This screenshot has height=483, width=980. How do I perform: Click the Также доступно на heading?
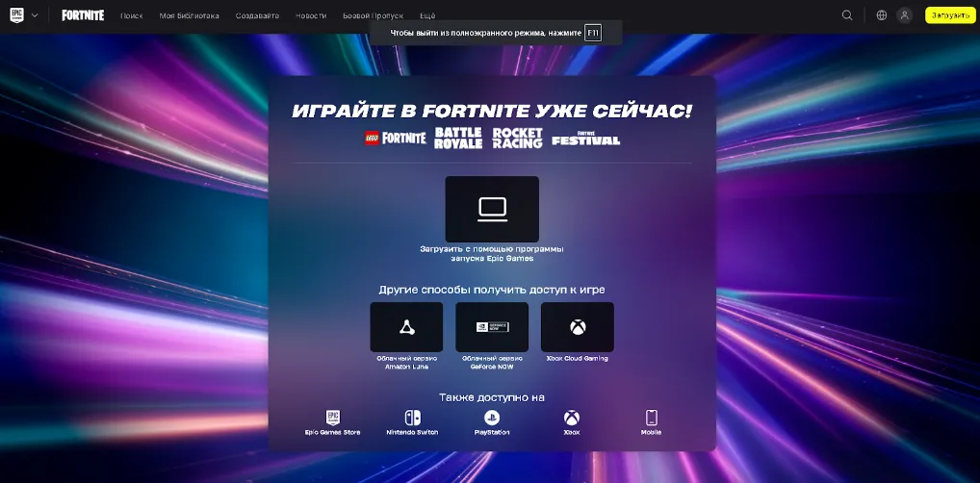click(x=492, y=397)
